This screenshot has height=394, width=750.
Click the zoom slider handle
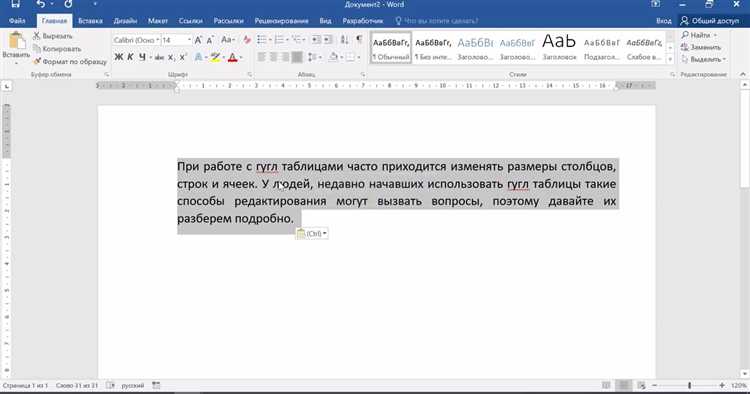click(689, 385)
